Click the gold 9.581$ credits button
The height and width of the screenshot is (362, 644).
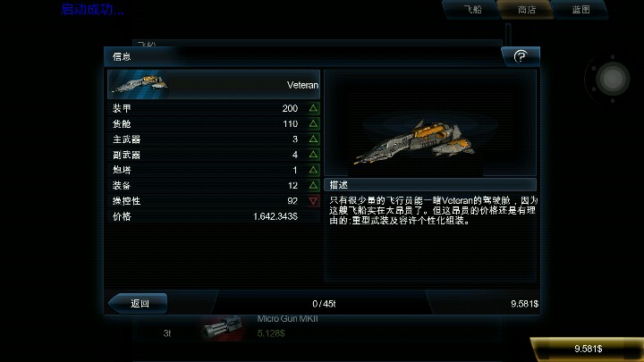pos(588,349)
